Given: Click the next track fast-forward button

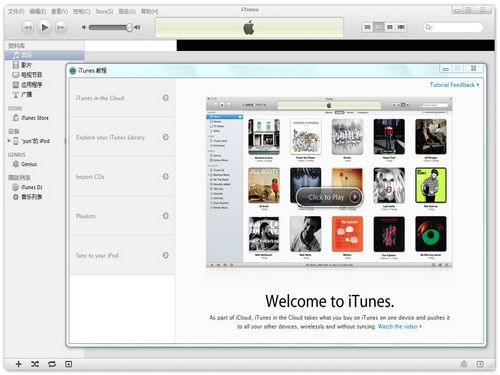Looking at the screenshot, I should click(x=60, y=27).
